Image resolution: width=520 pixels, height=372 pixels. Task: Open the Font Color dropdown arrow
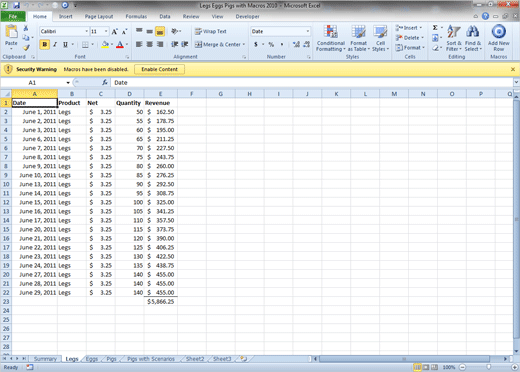pyautogui.click(x=127, y=44)
